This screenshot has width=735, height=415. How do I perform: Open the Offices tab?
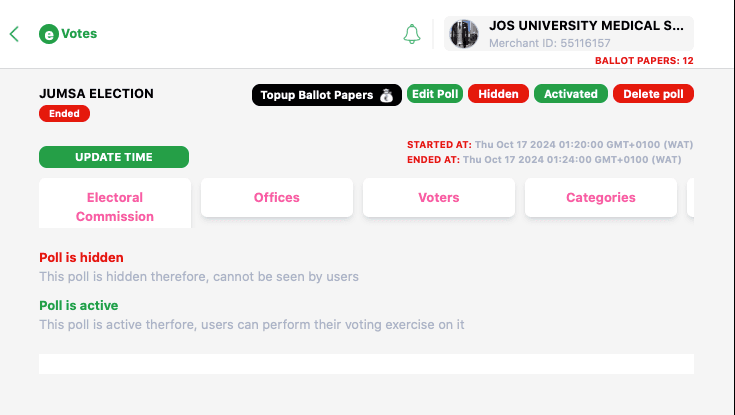[277, 197]
